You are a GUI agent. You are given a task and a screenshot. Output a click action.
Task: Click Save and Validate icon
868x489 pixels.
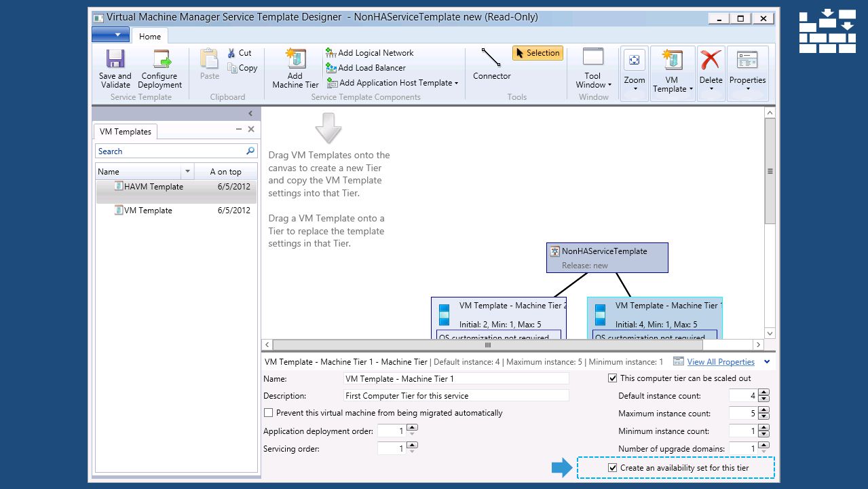tap(115, 59)
